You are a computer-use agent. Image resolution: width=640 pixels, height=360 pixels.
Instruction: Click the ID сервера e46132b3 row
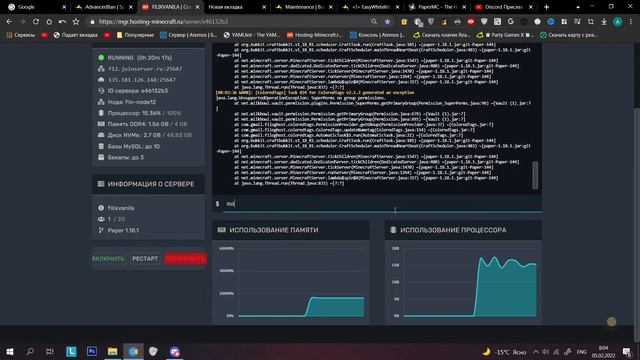tap(133, 91)
